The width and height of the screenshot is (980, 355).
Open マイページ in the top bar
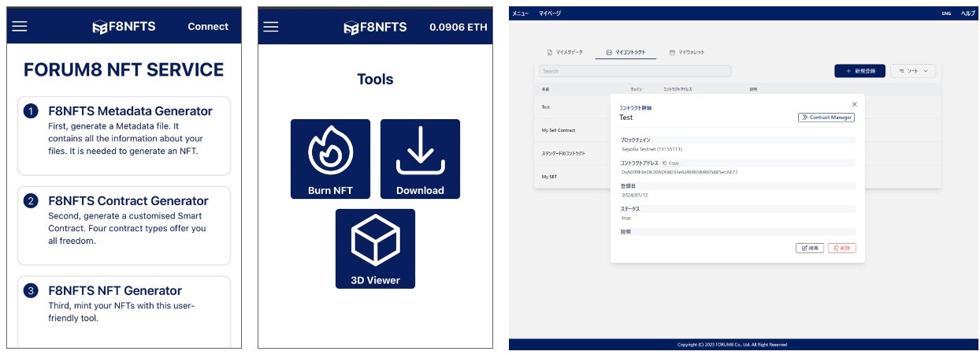click(x=550, y=13)
